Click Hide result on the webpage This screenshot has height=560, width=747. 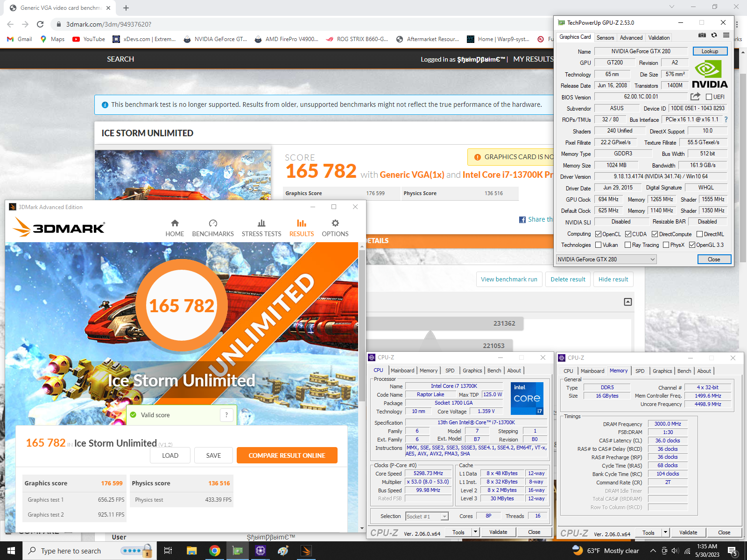613,280
